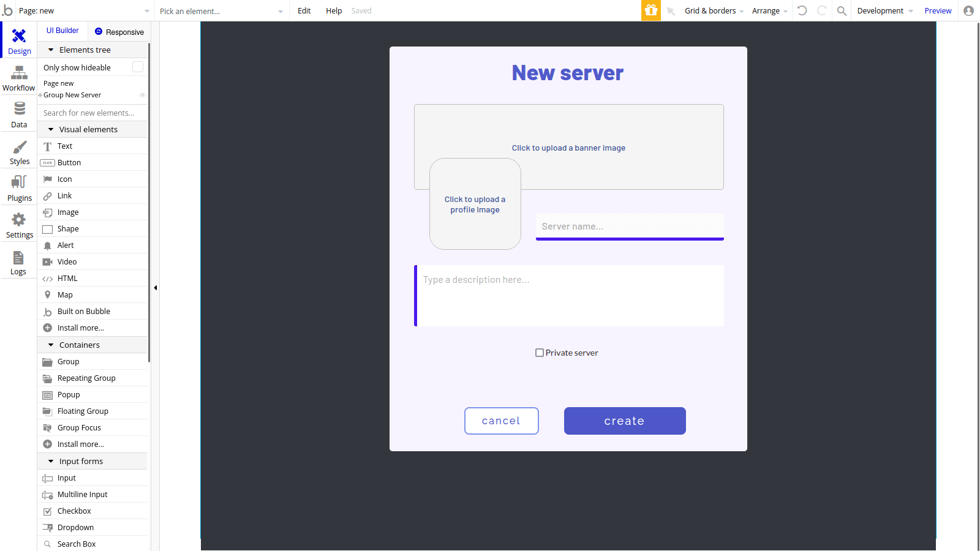The height and width of the screenshot is (551, 980).
Task: Collapse the Containers section
Action: [51, 345]
